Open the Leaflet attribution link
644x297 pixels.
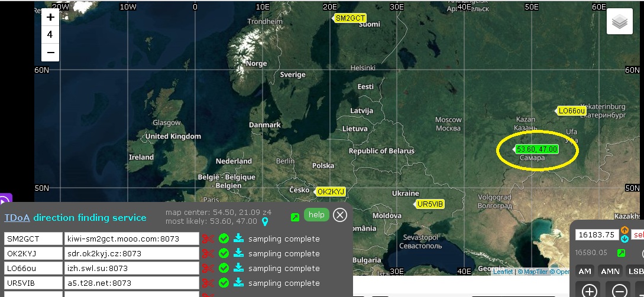(x=503, y=272)
